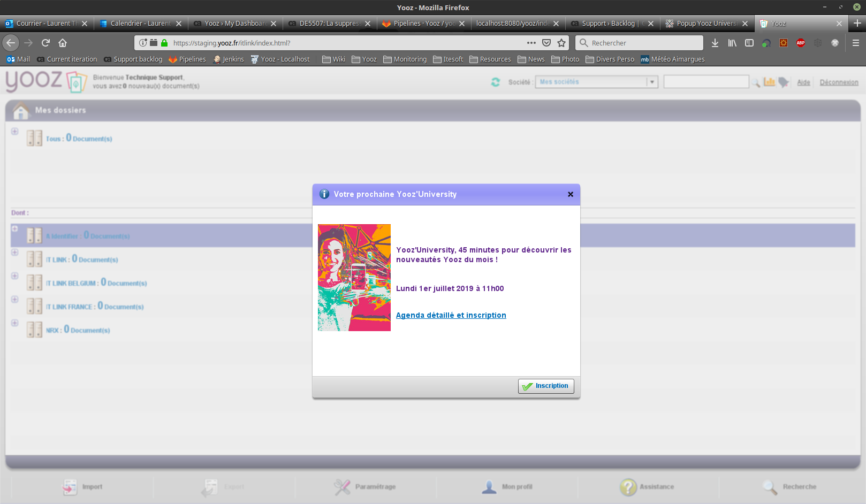Focus the Rechercher search box
Screen dimensions: 866x504
coord(640,43)
